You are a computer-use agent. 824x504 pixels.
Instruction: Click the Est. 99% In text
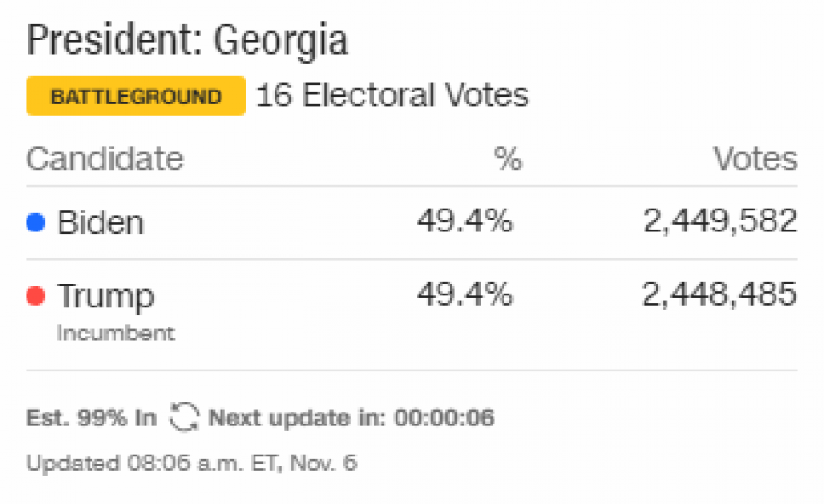point(92,418)
